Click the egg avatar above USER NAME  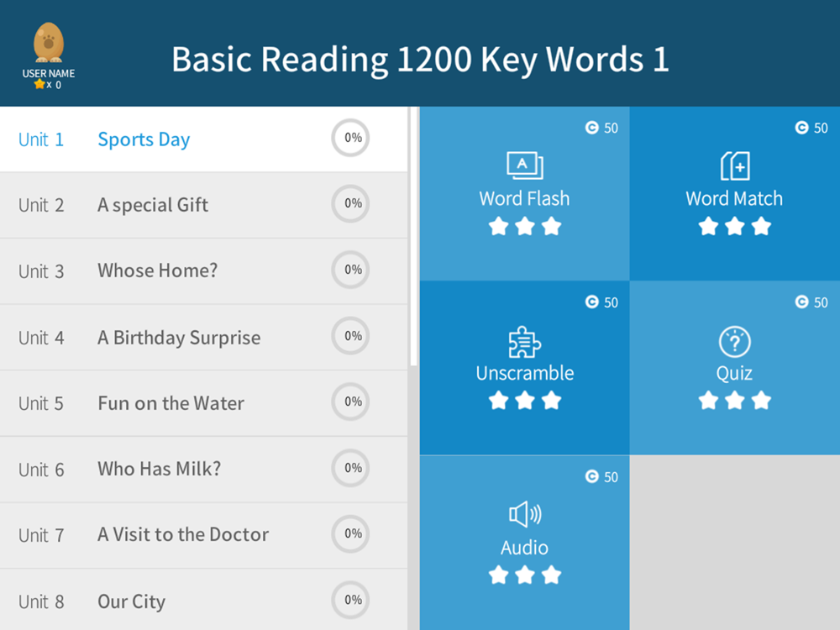click(x=49, y=43)
